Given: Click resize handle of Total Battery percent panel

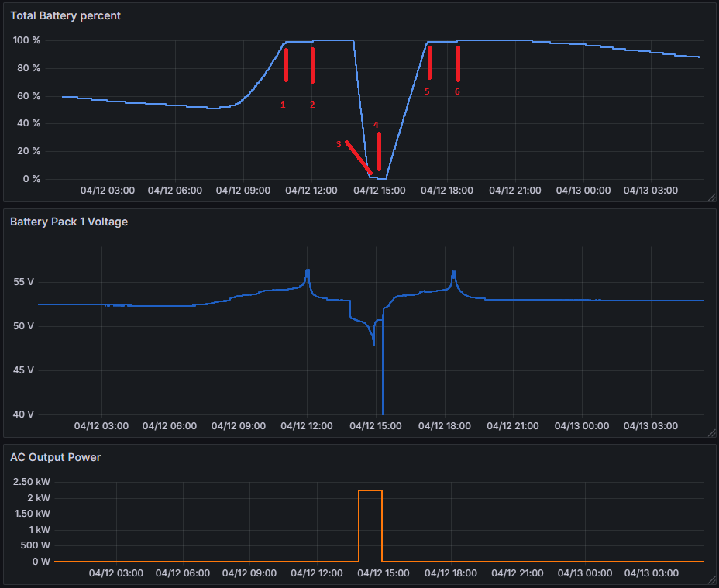Looking at the screenshot, I should [712, 198].
